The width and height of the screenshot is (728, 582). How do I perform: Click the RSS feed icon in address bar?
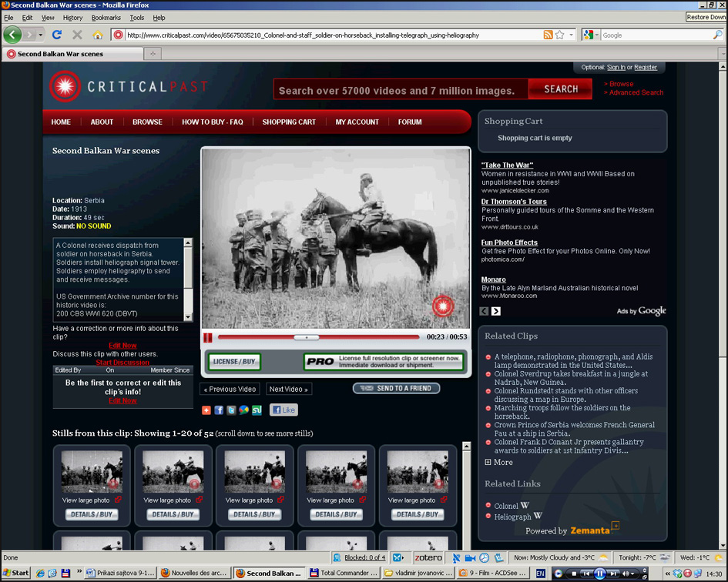[x=548, y=35]
